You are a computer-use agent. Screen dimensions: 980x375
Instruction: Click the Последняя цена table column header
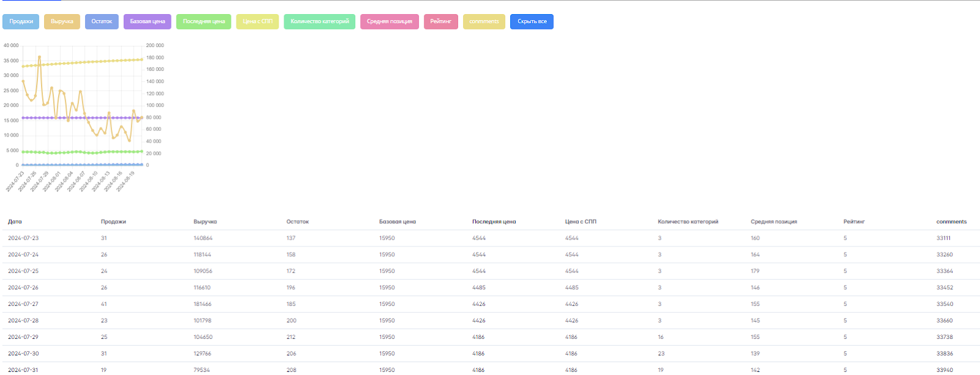tap(494, 221)
